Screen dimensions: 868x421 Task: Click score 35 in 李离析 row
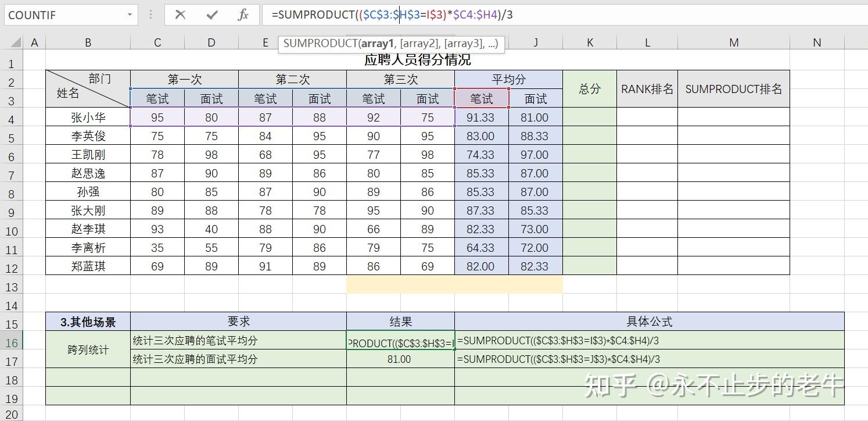(157, 248)
